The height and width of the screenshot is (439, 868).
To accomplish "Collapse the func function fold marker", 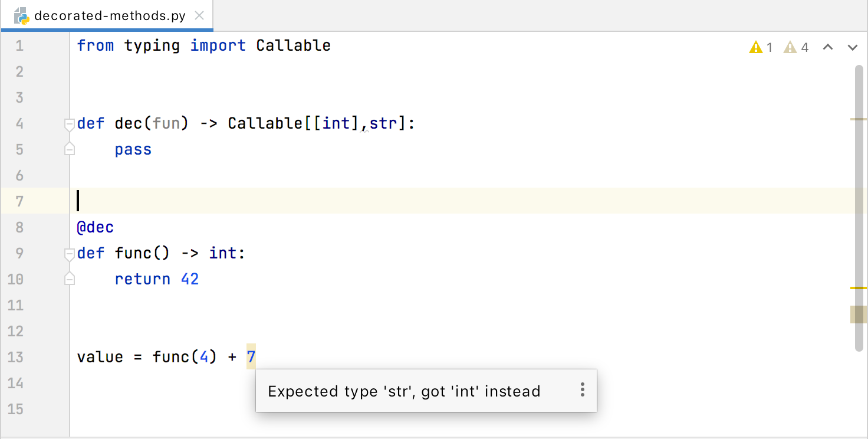I will pos(70,254).
